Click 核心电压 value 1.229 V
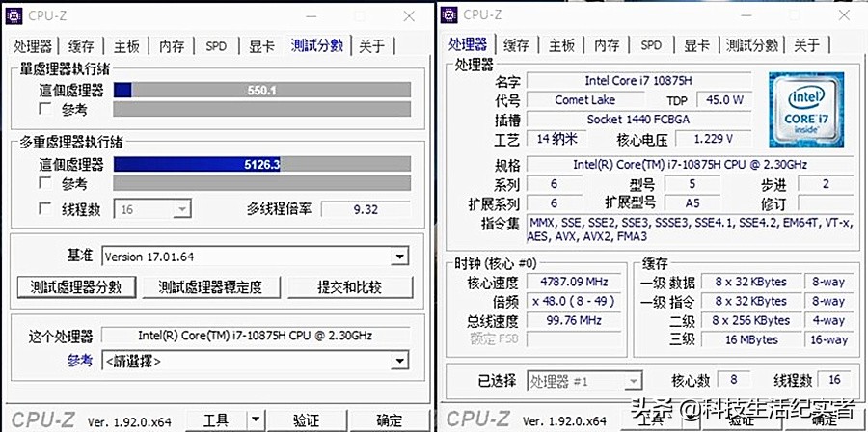 tap(713, 138)
